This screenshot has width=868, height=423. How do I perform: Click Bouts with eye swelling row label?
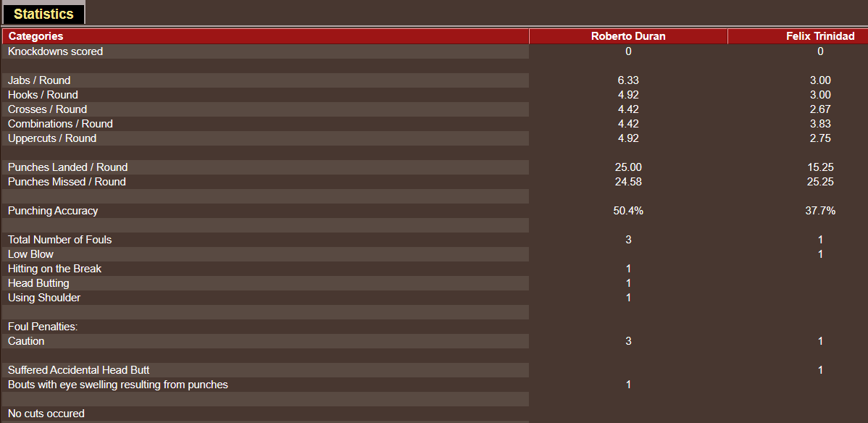(118, 384)
